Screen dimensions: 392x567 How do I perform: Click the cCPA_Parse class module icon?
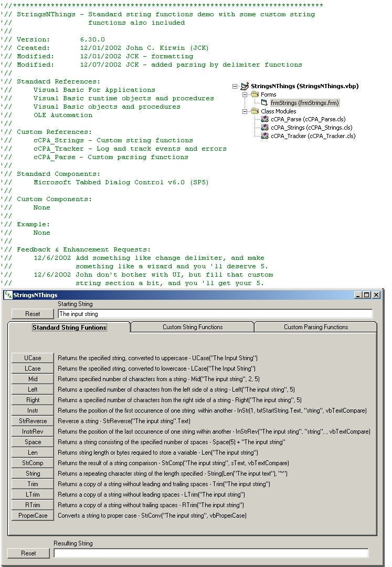tap(264, 119)
